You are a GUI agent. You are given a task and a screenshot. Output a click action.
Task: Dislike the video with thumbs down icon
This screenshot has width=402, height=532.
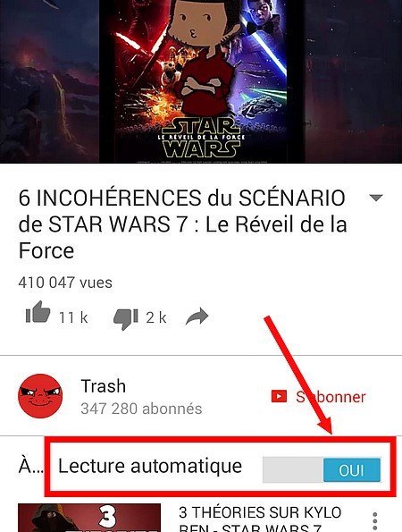coord(126,319)
